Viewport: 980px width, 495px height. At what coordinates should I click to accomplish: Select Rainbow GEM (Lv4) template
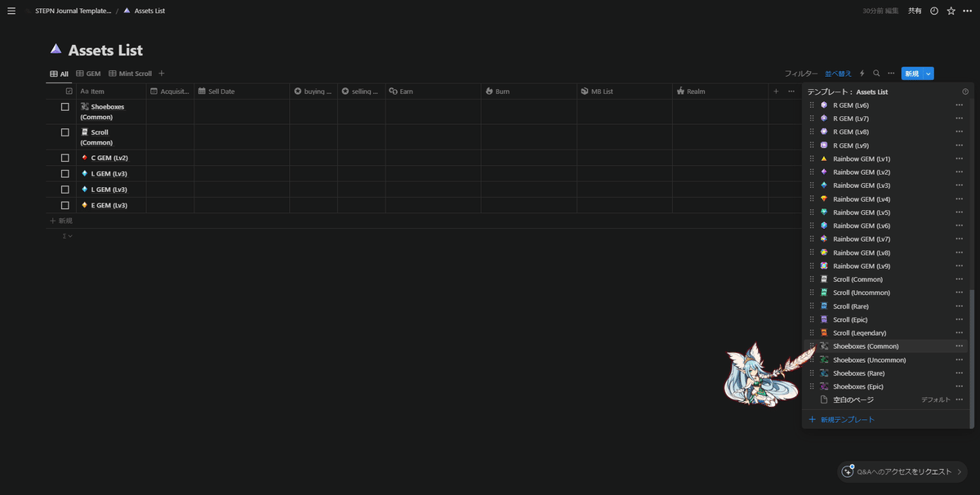(x=862, y=198)
